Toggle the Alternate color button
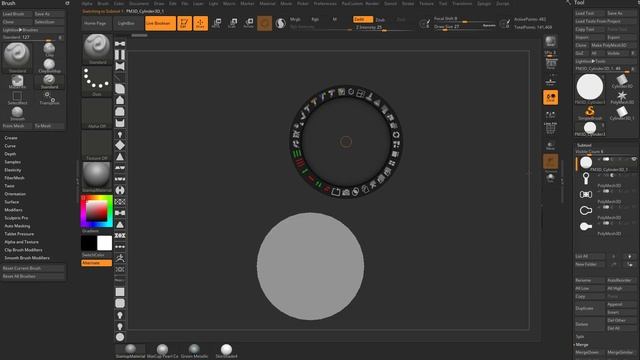 [97, 263]
